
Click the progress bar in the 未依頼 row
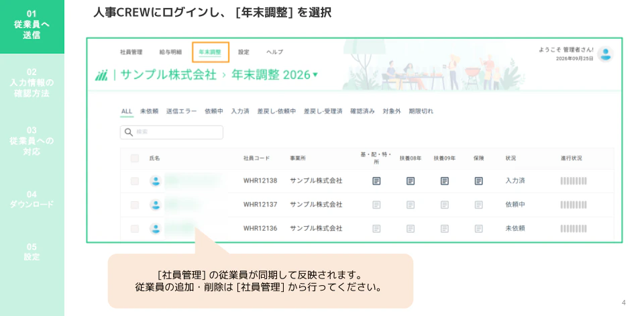[x=574, y=229]
